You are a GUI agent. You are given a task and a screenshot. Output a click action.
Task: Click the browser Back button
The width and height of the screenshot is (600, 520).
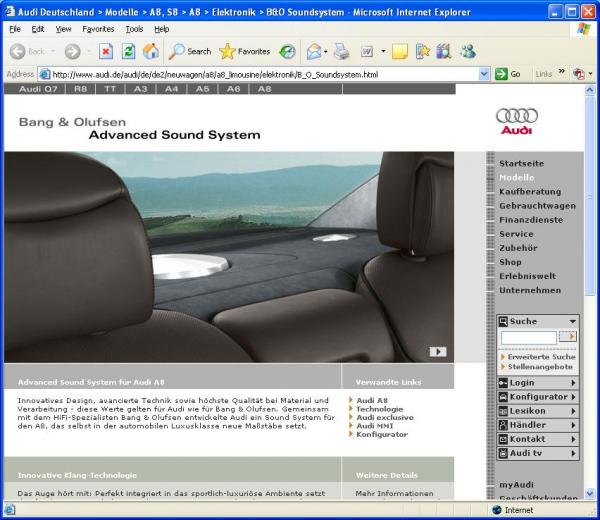[x=27, y=51]
